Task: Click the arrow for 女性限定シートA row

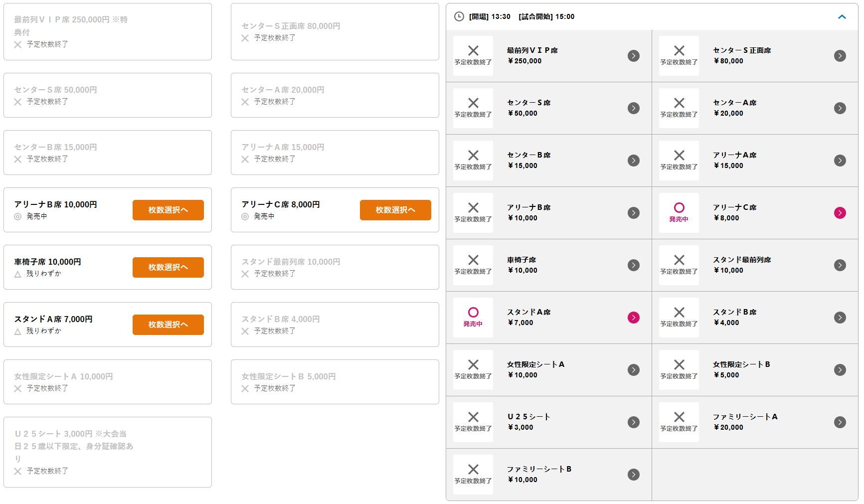Action: click(633, 370)
